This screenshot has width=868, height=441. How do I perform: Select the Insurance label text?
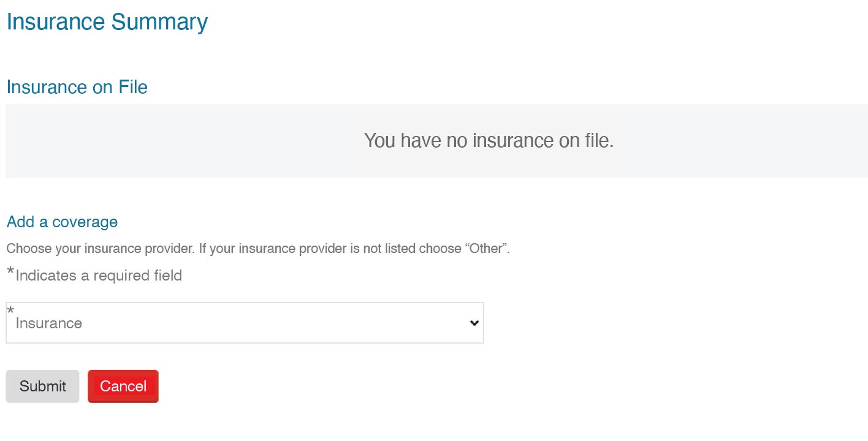[x=48, y=323]
